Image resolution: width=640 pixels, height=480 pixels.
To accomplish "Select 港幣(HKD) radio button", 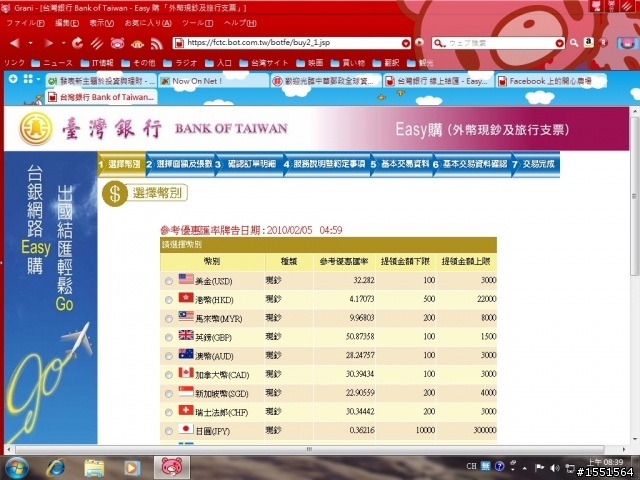I will click(169, 300).
